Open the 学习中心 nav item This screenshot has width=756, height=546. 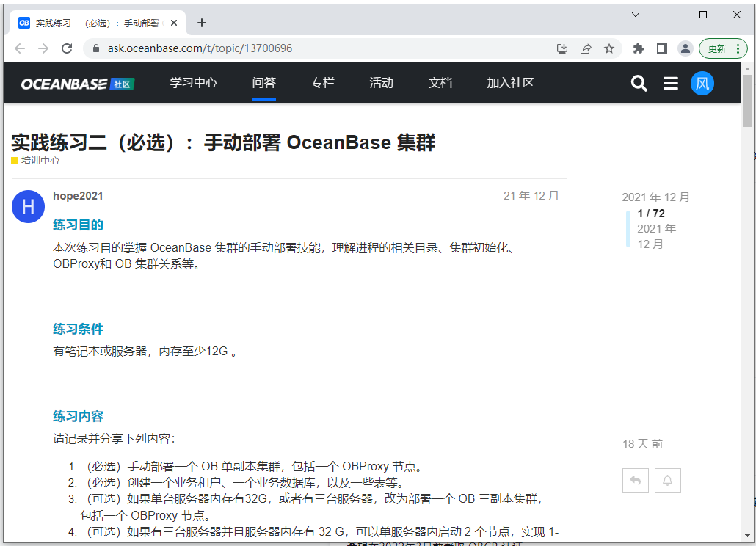pyautogui.click(x=193, y=83)
